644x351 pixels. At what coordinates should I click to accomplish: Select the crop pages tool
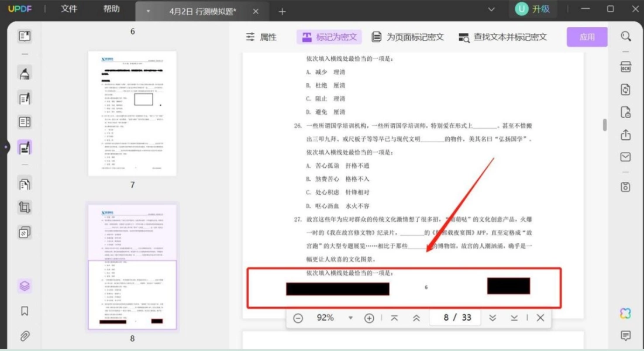[24, 208]
